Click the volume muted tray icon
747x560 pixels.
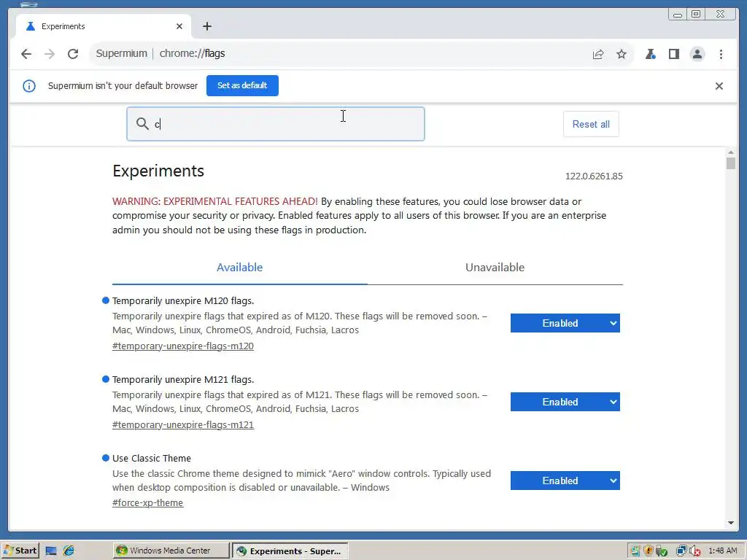pyautogui.click(x=694, y=551)
